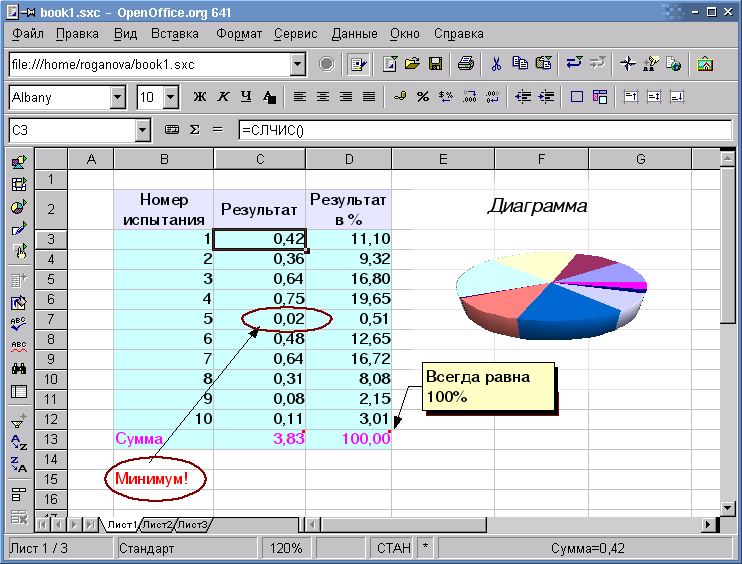Click the Cut scissors icon
Image resolution: width=742 pixels, height=564 pixels.
tap(495, 64)
